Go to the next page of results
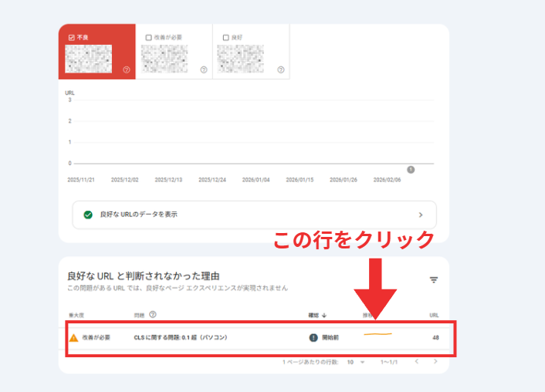The height and width of the screenshot is (392, 545). pyautogui.click(x=435, y=361)
